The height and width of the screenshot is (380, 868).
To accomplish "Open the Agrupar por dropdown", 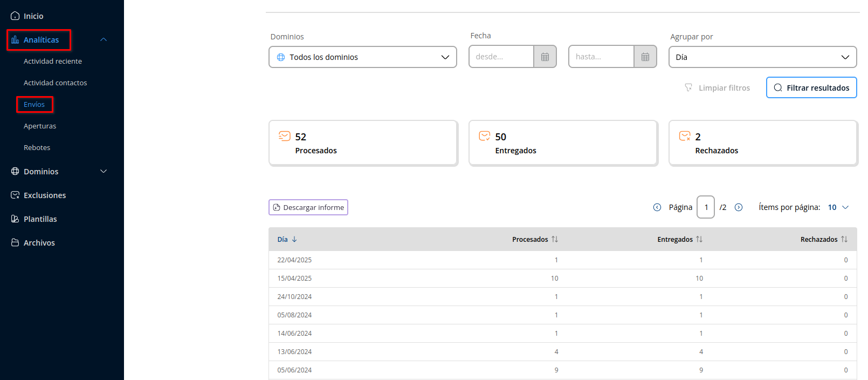I will click(x=762, y=57).
